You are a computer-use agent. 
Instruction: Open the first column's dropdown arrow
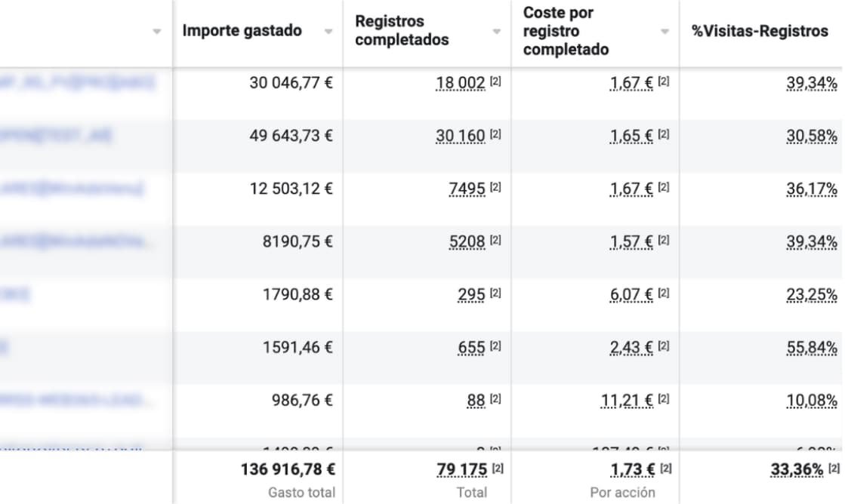pyautogui.click(x=156, y=32)
